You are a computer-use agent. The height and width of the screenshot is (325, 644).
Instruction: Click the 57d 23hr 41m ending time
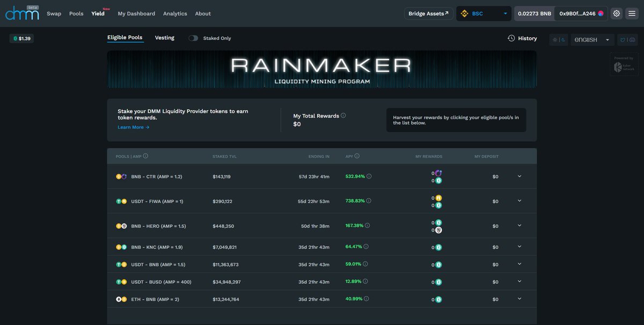pos(314,176)
